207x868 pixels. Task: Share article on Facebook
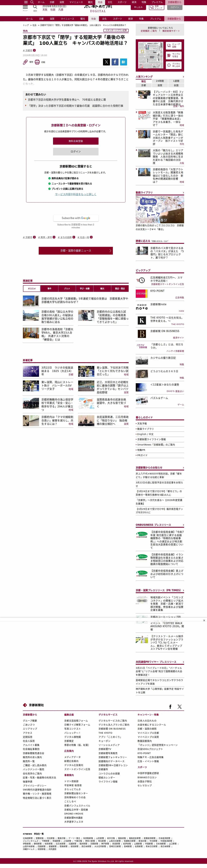pos(115,62)
